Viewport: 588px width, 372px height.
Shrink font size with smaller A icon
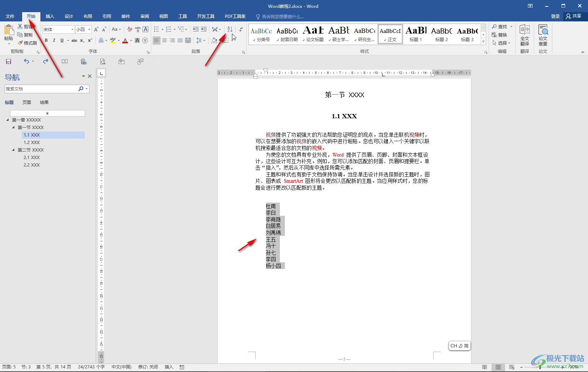[104, 29]
